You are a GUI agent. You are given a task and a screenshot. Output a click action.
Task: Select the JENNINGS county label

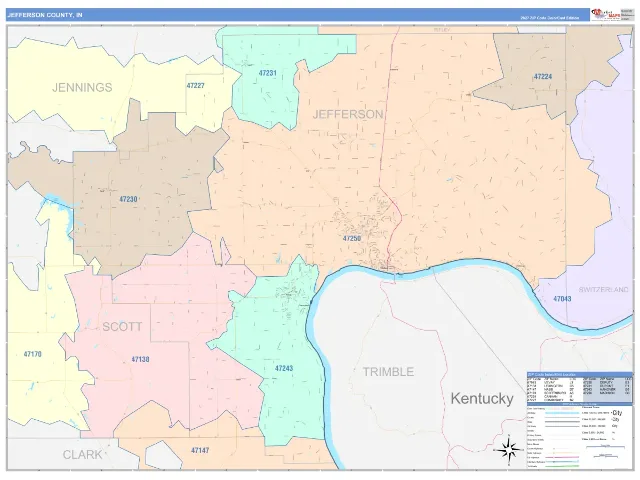click(82, 87)
